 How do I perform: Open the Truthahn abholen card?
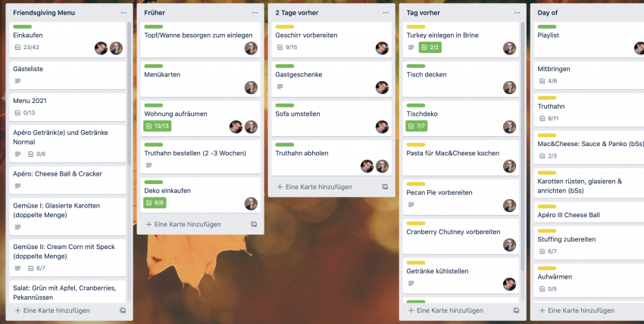click(331, 158)
